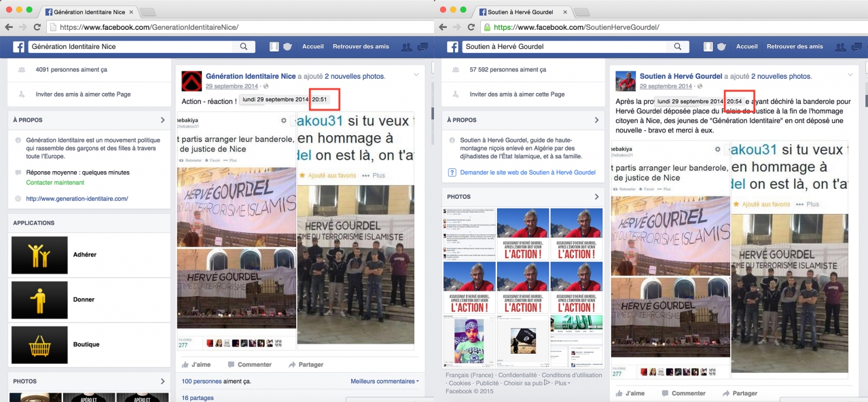Open a new tab in the left browser window

coord(147,12)
